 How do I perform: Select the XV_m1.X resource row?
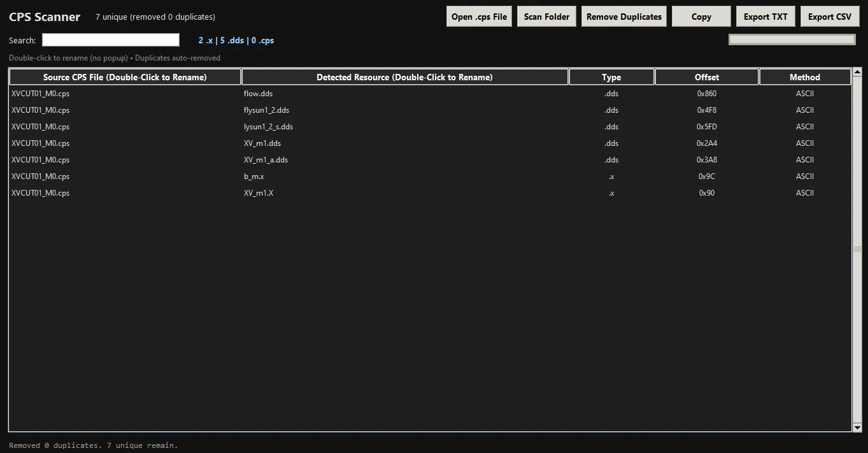(430, 193)
